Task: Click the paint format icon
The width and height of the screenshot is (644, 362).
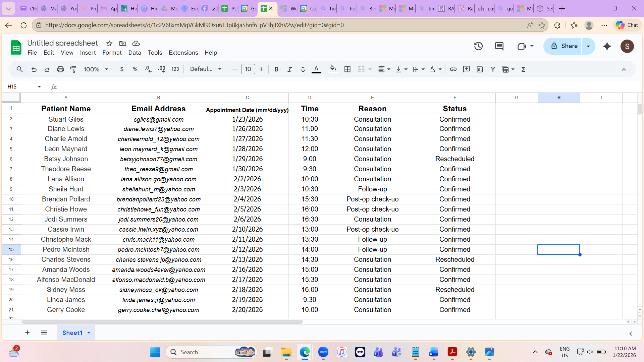Action: click(73, 69)
